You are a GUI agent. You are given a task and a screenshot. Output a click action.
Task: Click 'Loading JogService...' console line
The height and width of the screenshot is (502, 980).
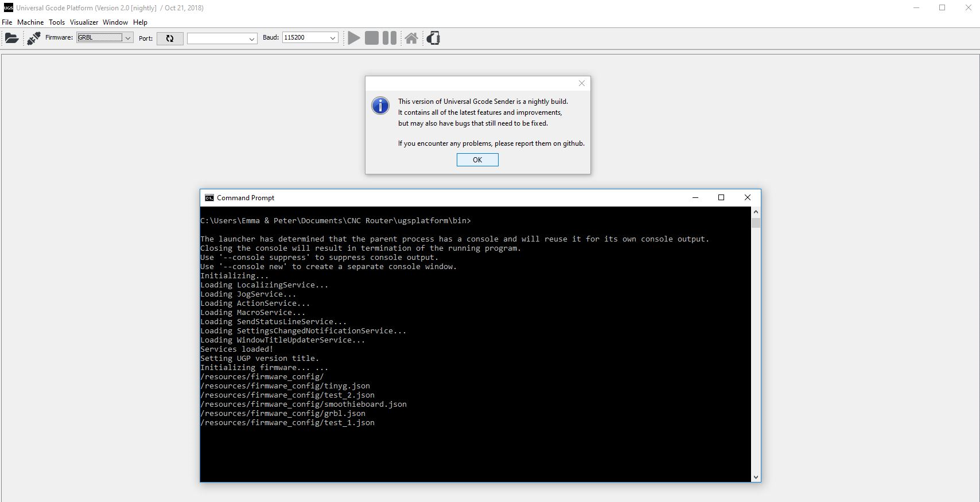click(248, 294)
